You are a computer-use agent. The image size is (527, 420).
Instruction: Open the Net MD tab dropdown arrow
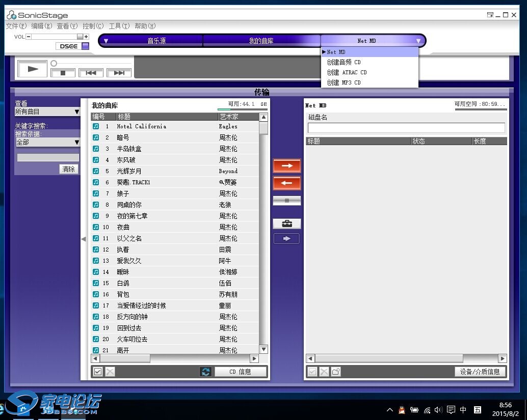coord(418,41)
